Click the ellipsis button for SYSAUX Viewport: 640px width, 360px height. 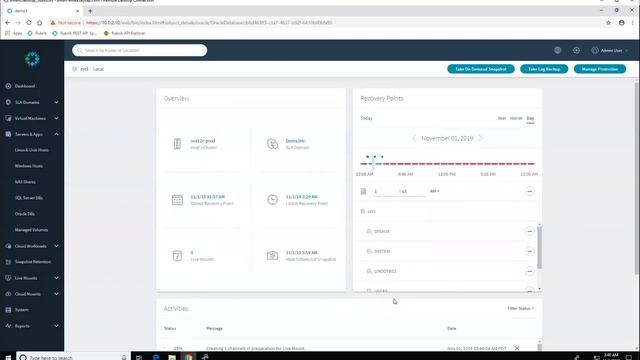pos(529,231)
